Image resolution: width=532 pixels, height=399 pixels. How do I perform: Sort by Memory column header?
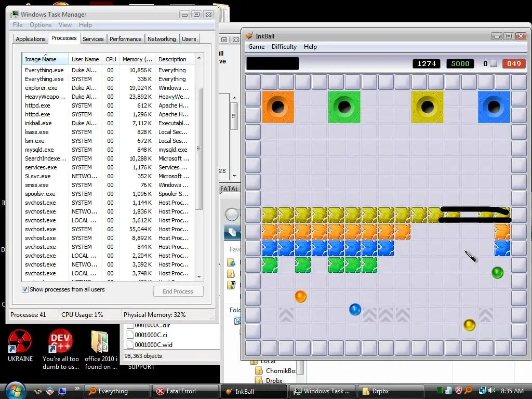(x=137, y=59)
